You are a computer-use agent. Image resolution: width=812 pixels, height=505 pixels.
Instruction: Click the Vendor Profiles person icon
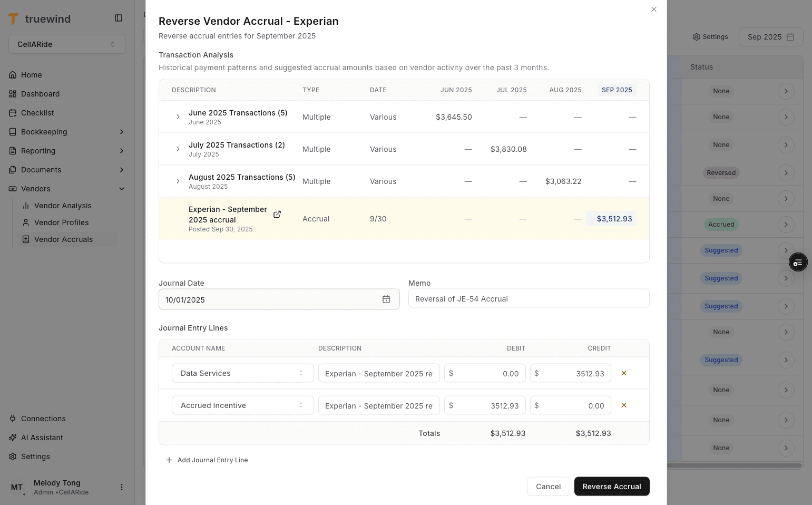pos(26,222)
